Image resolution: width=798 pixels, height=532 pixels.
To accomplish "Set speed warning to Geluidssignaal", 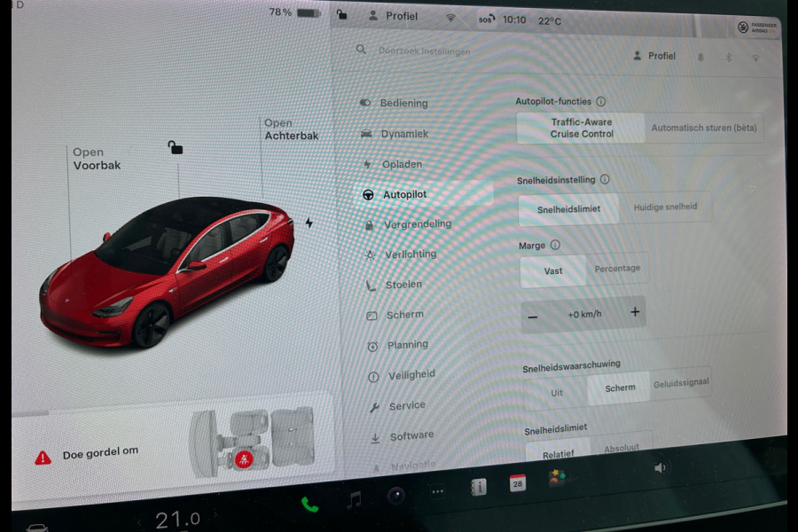I will point(681,383).
